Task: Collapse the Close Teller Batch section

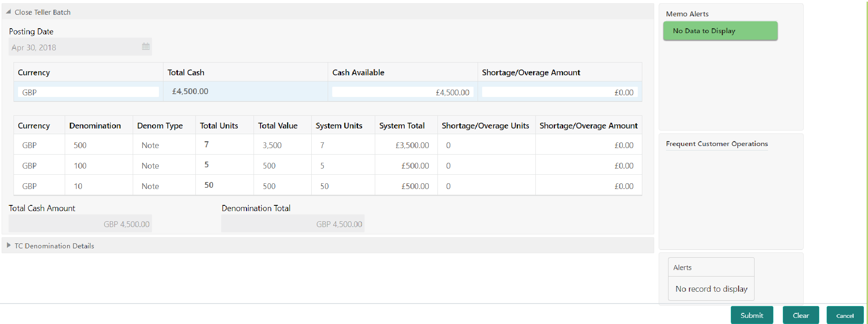Action: (x=8, y=12)
